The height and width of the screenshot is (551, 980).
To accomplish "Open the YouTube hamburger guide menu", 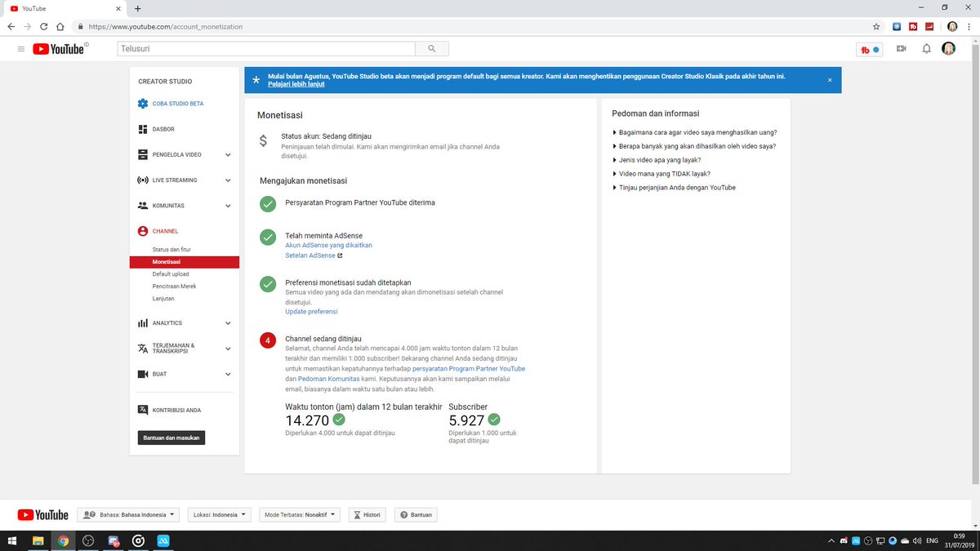I will tap(20, 49).
